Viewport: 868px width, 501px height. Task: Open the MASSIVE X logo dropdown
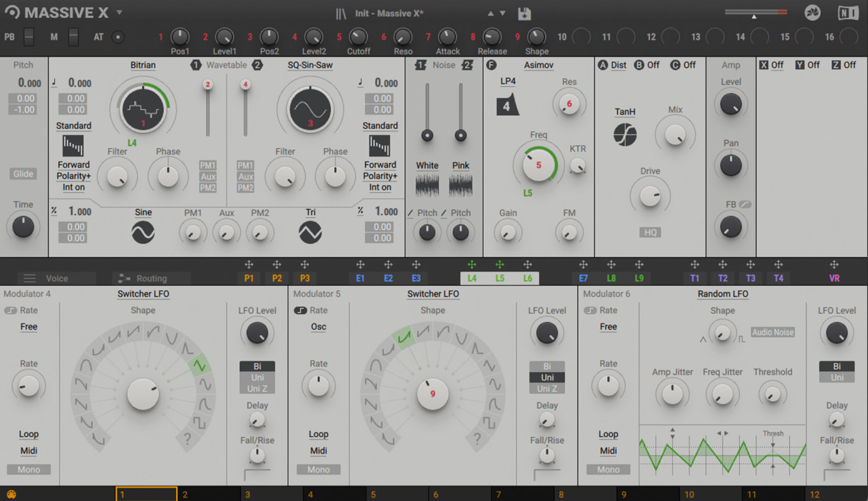point(119,12)
